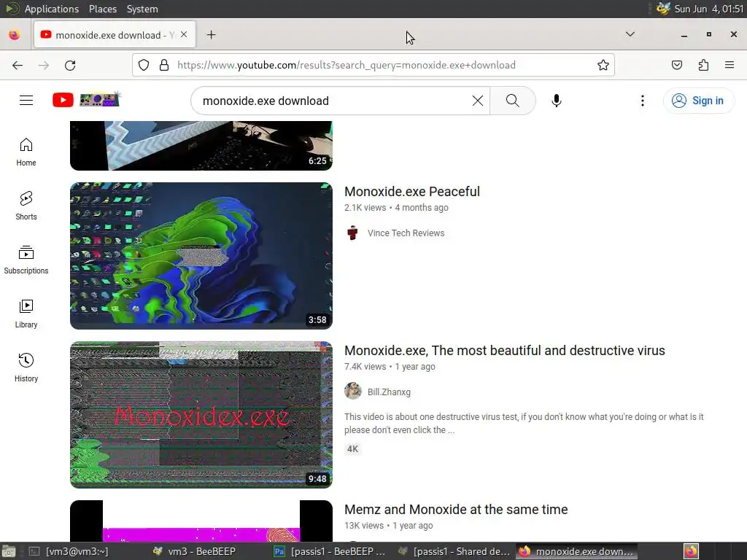Visit Bill.Zhanxg channel name
Screen dimensions: 747x560
click(389, 392)
